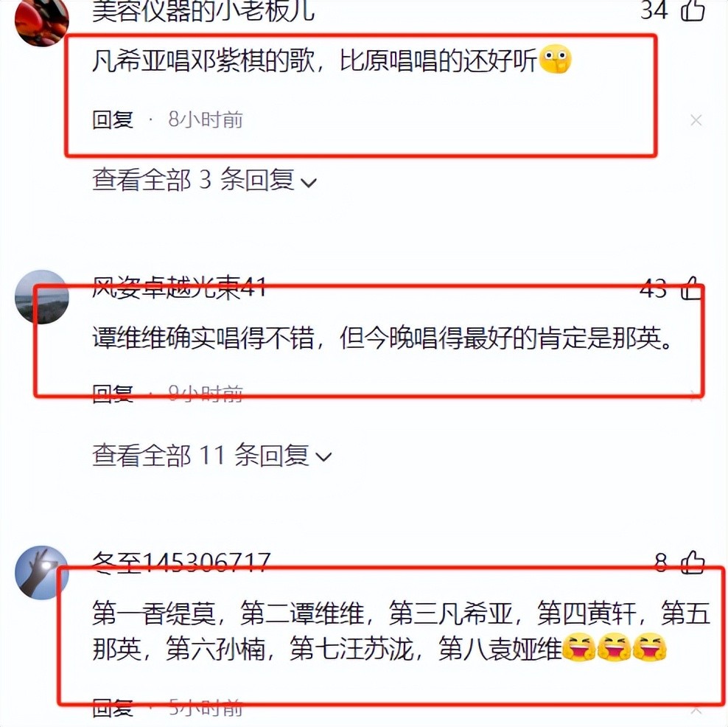
Task: Expand 查看全部 3 条回复
Action: (x=204, y=180)
